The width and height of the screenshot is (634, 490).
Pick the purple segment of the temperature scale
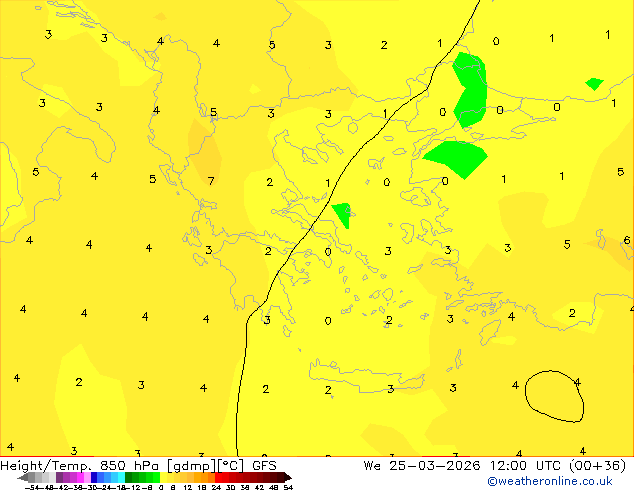pos(67,477)
